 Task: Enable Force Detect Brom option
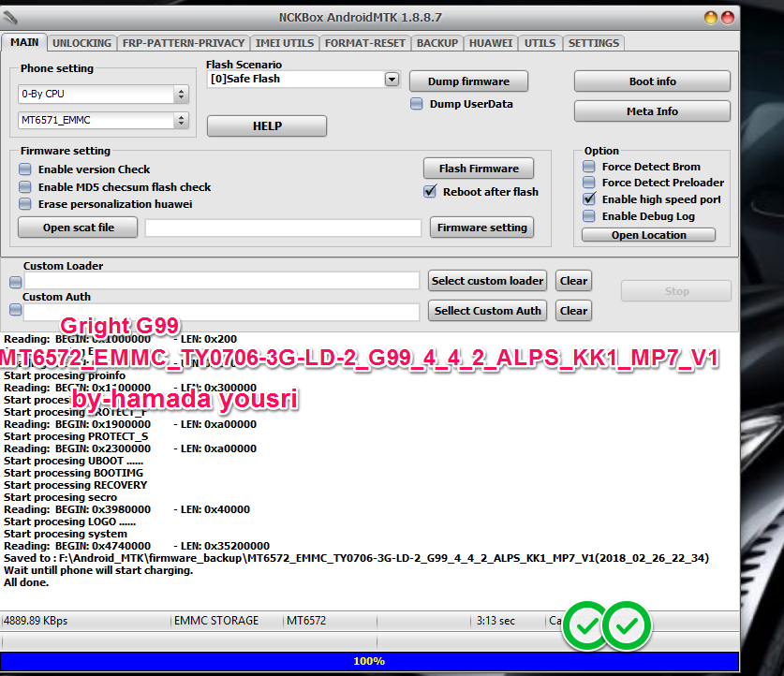(589, 167)
